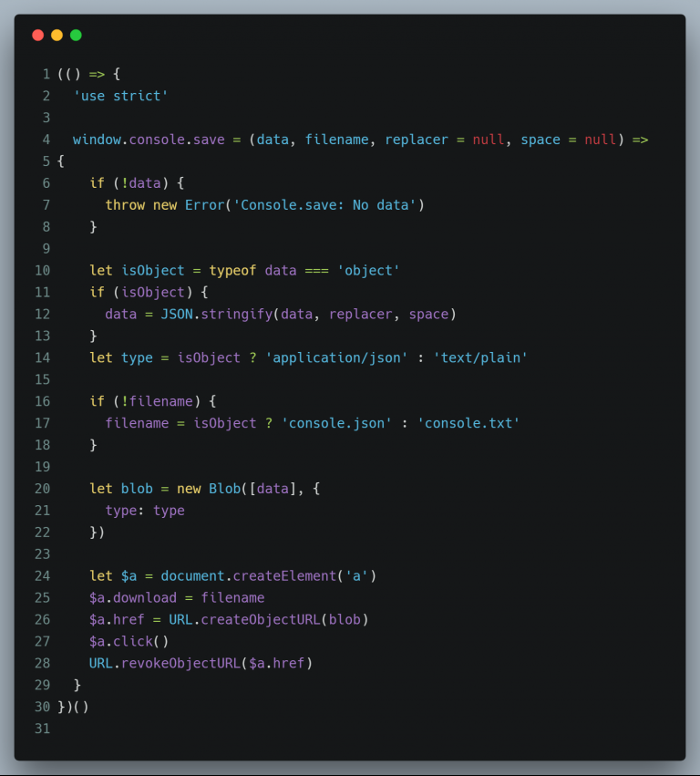Image resolution: width=700 pixels, height=776 pixels.
Task: Click the Error constructor name
Action: click(205, 205)
